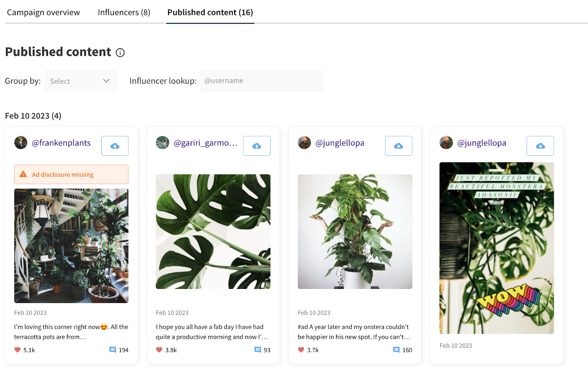The height and width of the screenshot is (373, 588).
Task: Click the warning icon in ad disclosure alert
Action: click(x=23, y=174)
